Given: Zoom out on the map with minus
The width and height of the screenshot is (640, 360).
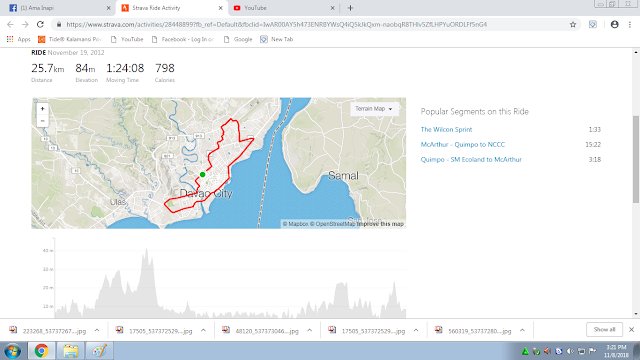Looking at the screenshot, I should [42, 121].
